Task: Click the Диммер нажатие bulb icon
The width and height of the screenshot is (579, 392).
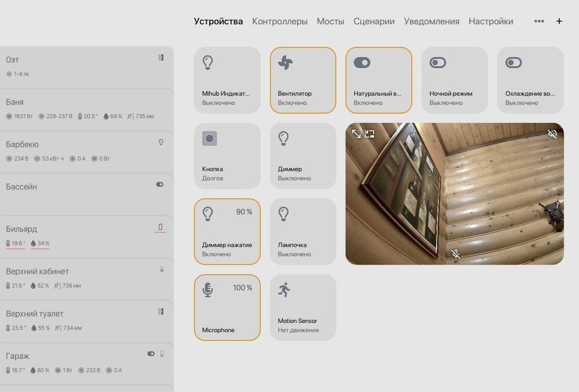Action: click(x=208, y=214)
